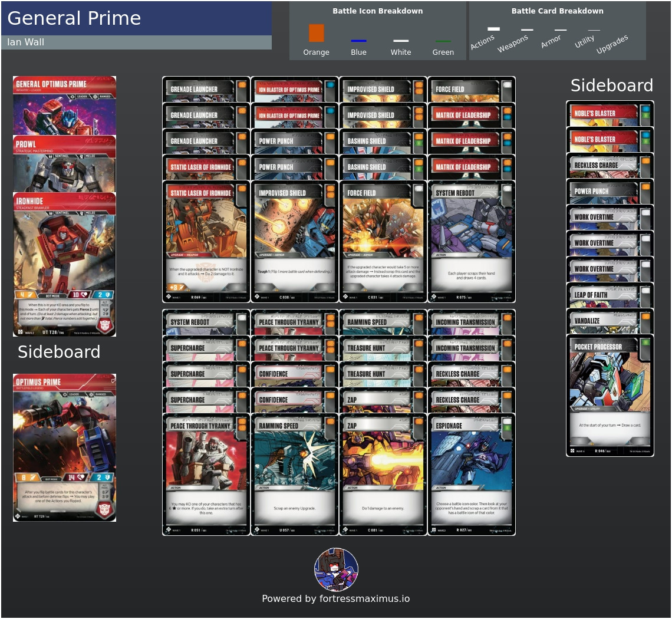672x619 pixels.
Task: Open the General Optimus Prime character card
Action: pos(64,106)
